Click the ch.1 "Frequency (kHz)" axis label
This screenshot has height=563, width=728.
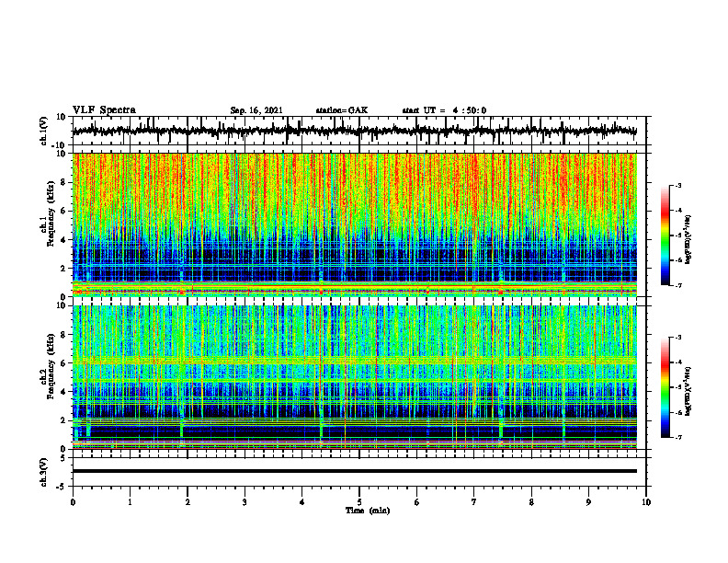tap(51, 213)
